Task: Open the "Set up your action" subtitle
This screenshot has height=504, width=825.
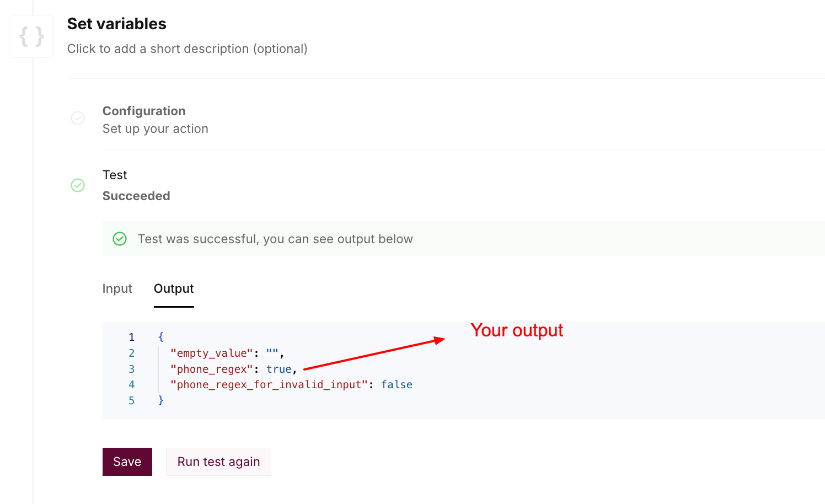Action: coord(155,128)
